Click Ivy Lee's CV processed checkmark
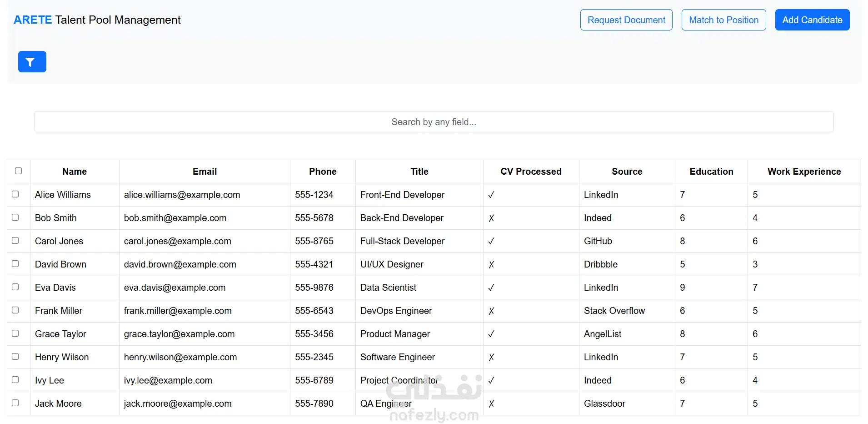 491,381
